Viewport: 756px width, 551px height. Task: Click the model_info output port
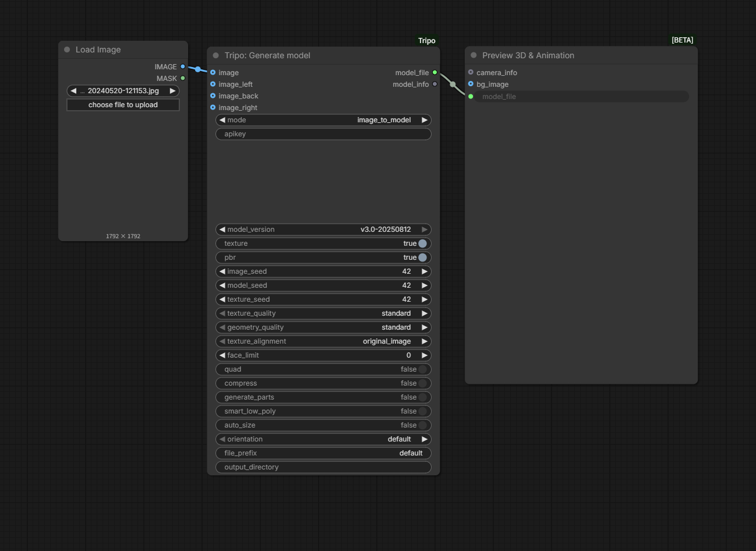pos(434,84)
